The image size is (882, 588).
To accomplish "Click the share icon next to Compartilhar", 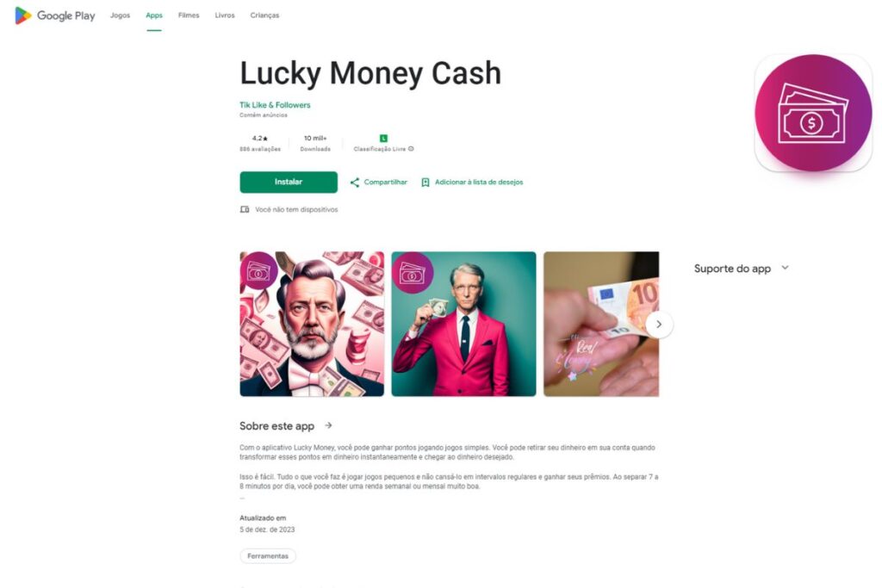I will (354, 183).
